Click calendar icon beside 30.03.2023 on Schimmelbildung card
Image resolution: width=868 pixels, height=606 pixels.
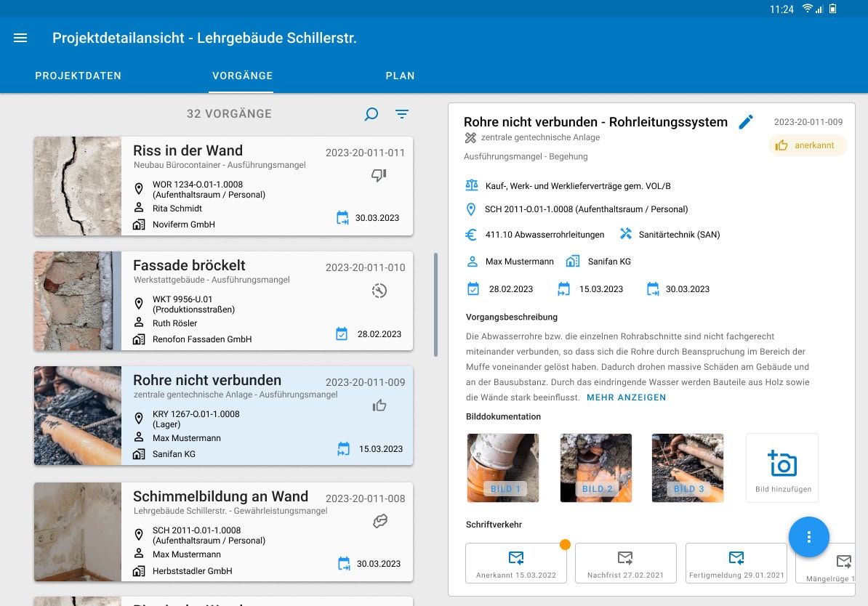click(344, 563)
